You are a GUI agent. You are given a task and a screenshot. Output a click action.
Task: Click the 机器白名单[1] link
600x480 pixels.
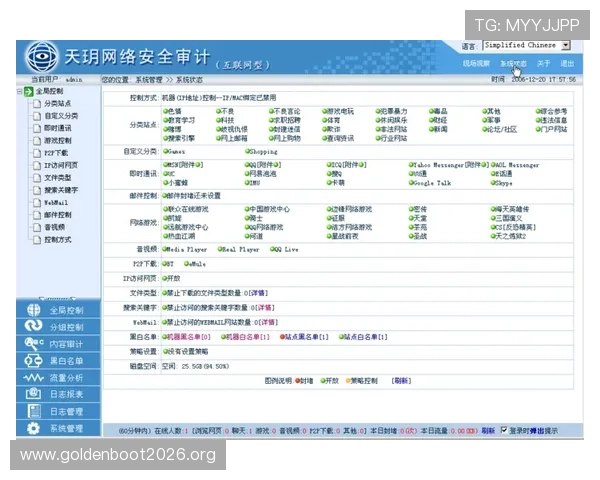coord(248,337)
